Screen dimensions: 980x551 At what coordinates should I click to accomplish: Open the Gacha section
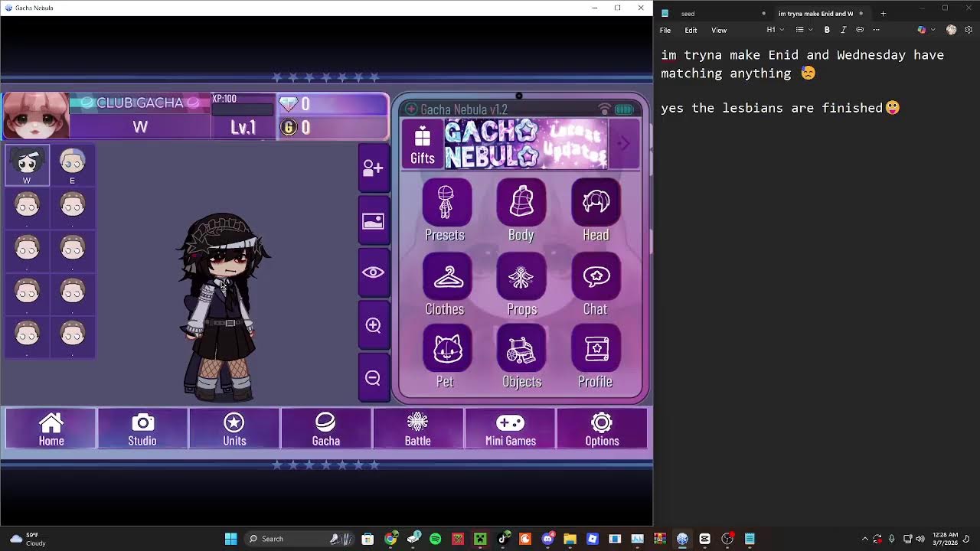pyautogui.click(x=326, y=429)
